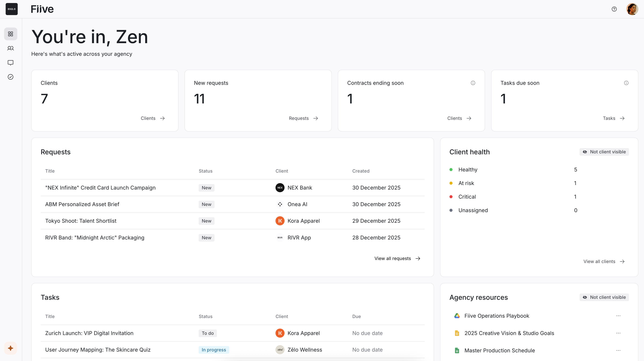Open the Tasks checkmark icon in the sidebar
The width and height of the screenshot is (644, 361).
coord(11,77)
